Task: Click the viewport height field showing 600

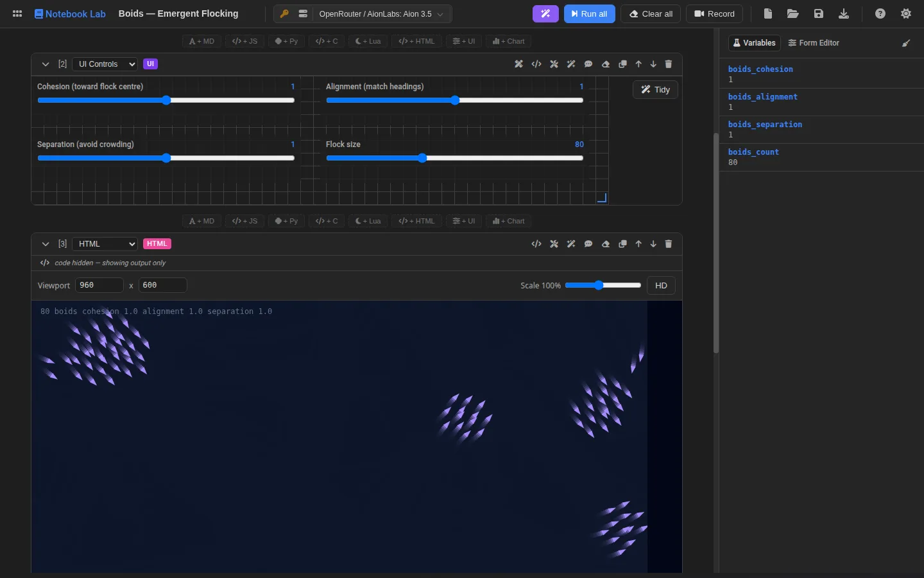Action: 163,285
